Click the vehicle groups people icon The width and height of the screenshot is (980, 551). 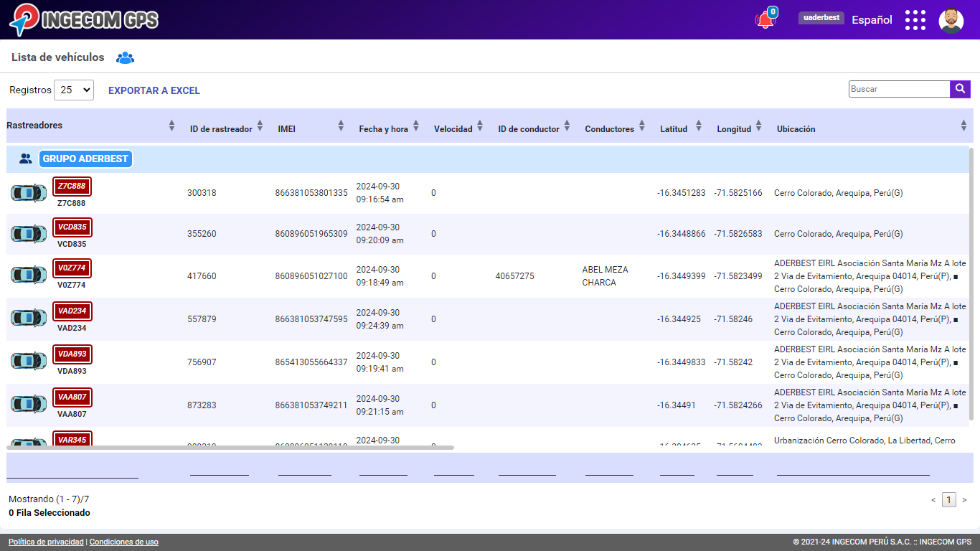[125, 57]
